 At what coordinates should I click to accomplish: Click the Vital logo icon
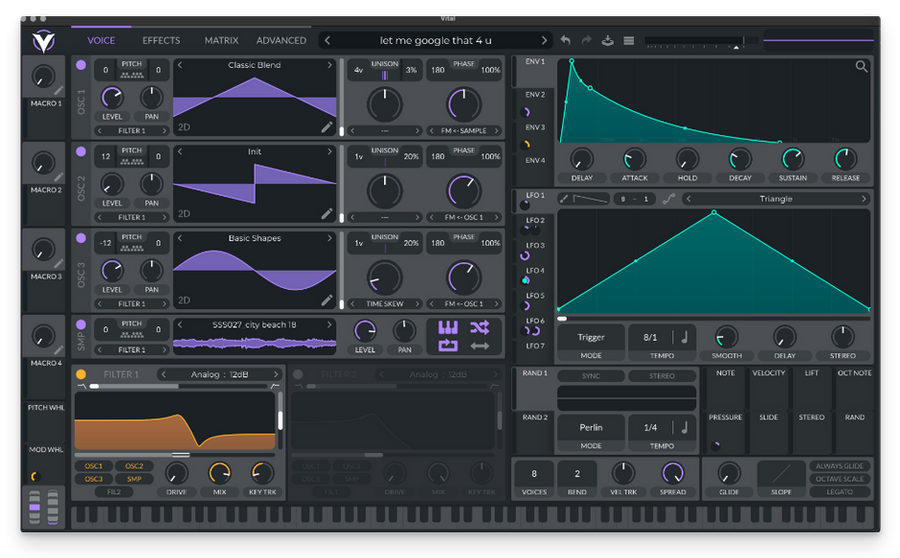(44, 41)
